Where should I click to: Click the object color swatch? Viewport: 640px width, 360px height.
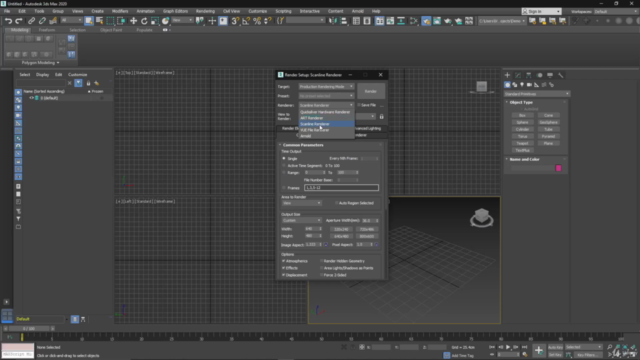(558, 168)
